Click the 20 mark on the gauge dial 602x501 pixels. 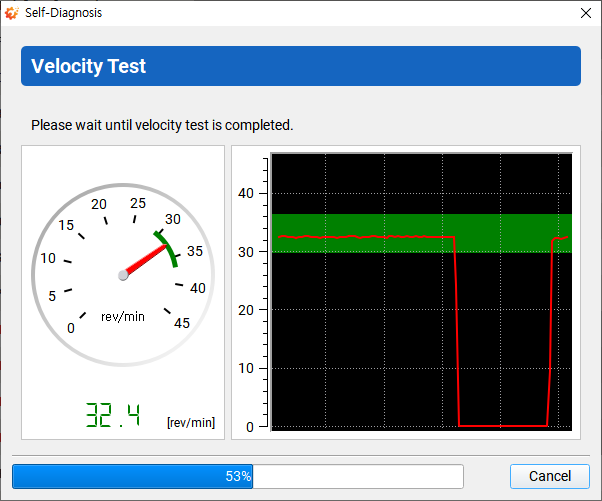pyautogui.click(x=99, y=205)
